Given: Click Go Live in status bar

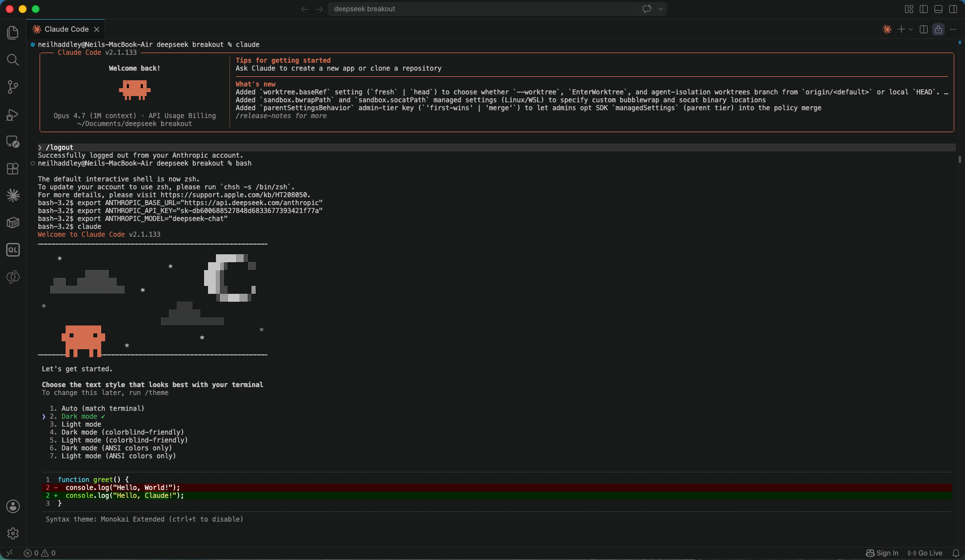Looking at the screenshot, I should pos(925,553).
